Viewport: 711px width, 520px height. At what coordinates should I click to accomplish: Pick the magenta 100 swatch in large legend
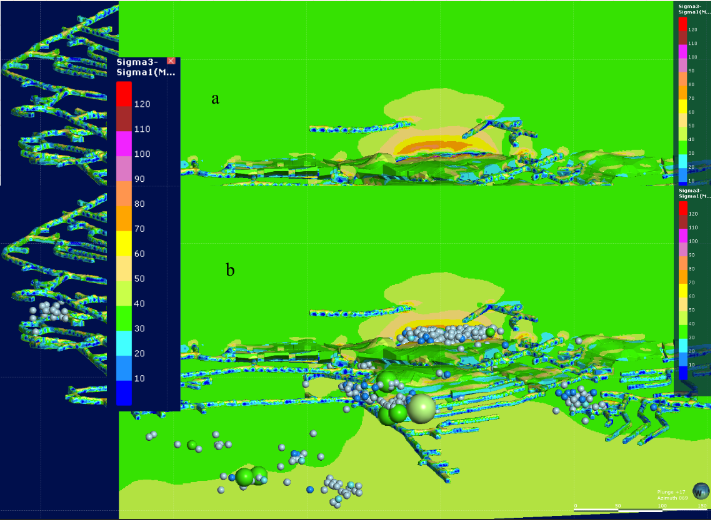coord(123,142)
